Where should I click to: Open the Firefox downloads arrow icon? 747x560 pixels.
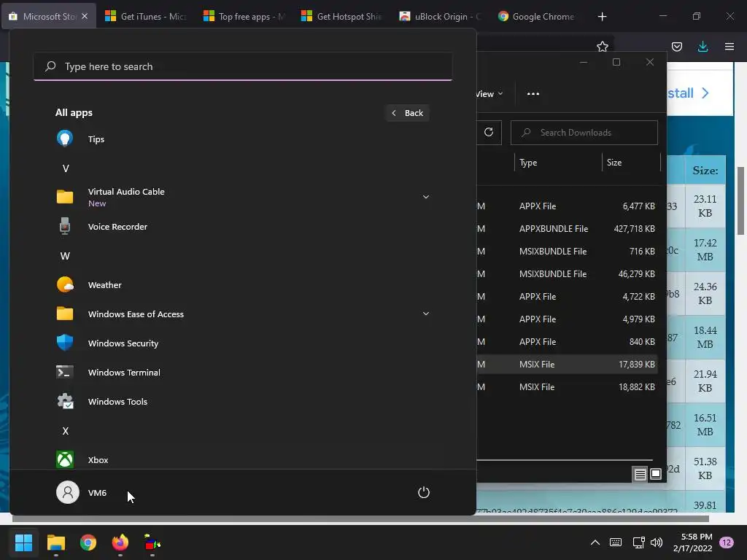pos(703,47)
